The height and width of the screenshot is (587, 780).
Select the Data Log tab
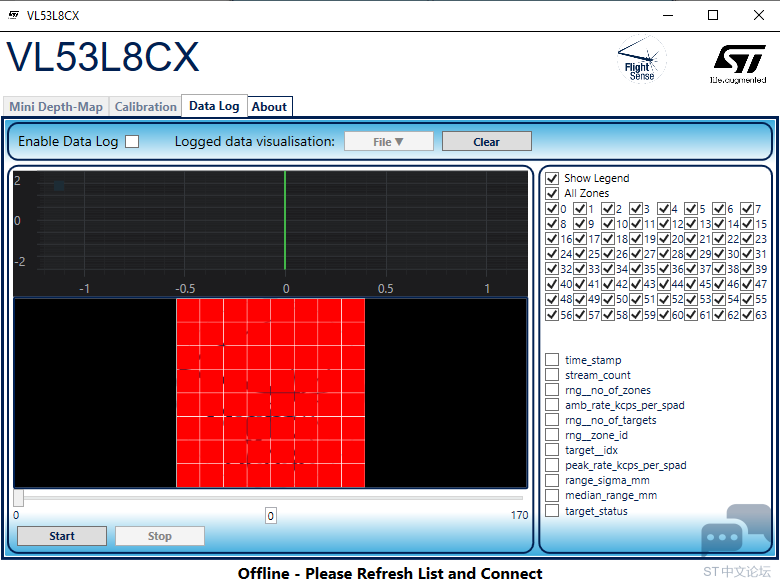[214, 105]
